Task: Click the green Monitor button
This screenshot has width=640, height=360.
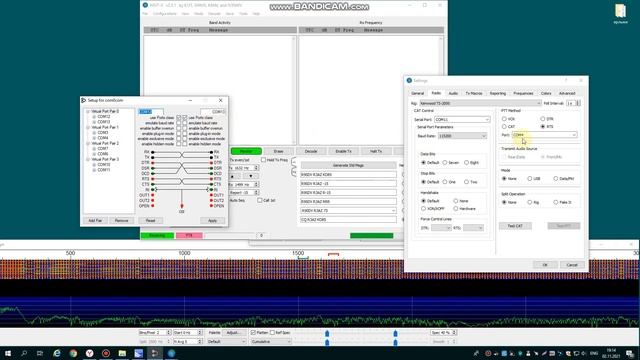Action: pyautogui.click(x=246, y=151)
